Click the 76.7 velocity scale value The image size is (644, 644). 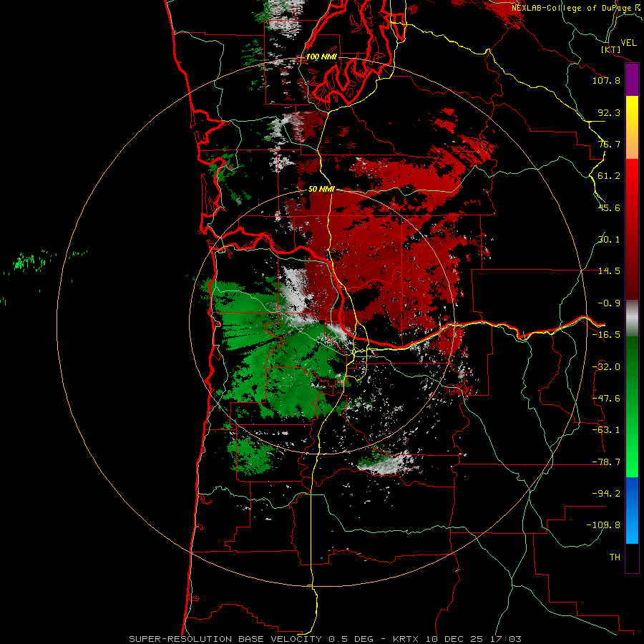tap(609, 144)
